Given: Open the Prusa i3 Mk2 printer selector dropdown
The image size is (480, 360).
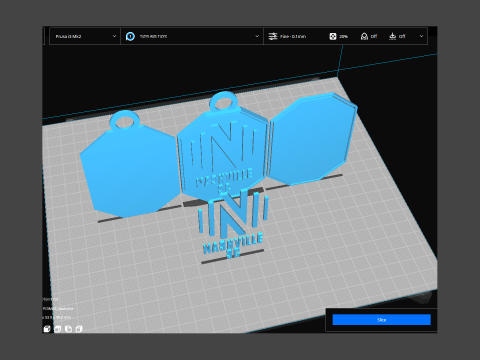Looking at the screenshot, I should (x=85, y=36).
